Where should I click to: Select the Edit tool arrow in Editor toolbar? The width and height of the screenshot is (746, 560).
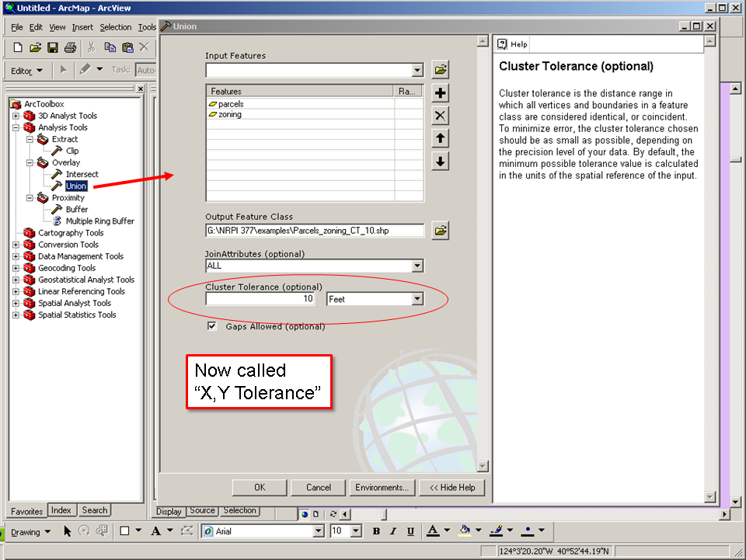click(x=63, y=71)
